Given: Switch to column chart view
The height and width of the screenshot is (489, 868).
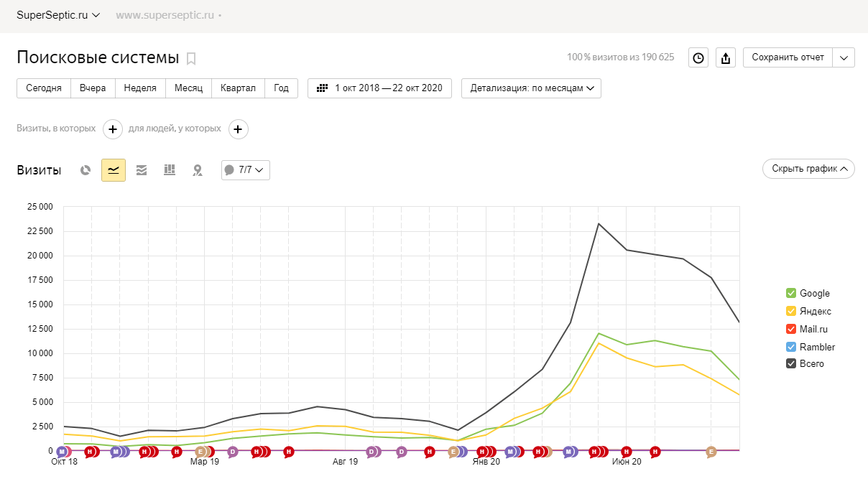Looking at the screenshot, I should point(170,170).
